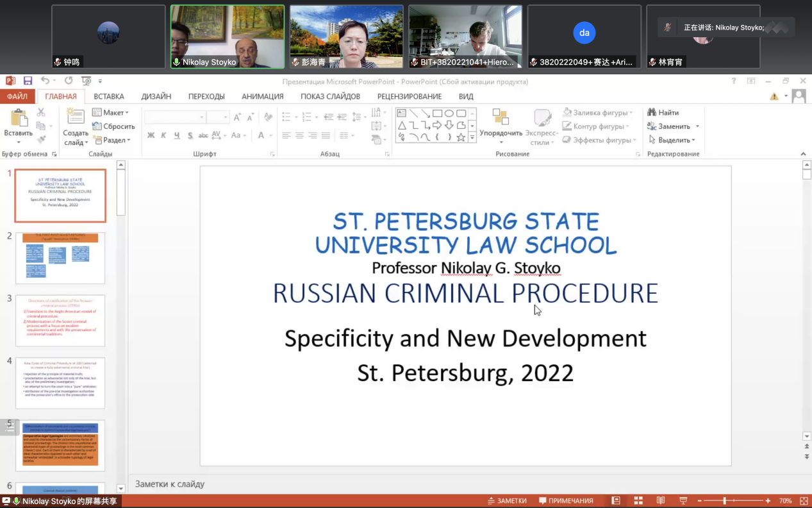Switch to the ПОКАЗ СЛАЙДОВ tab

tap(330, 96)
